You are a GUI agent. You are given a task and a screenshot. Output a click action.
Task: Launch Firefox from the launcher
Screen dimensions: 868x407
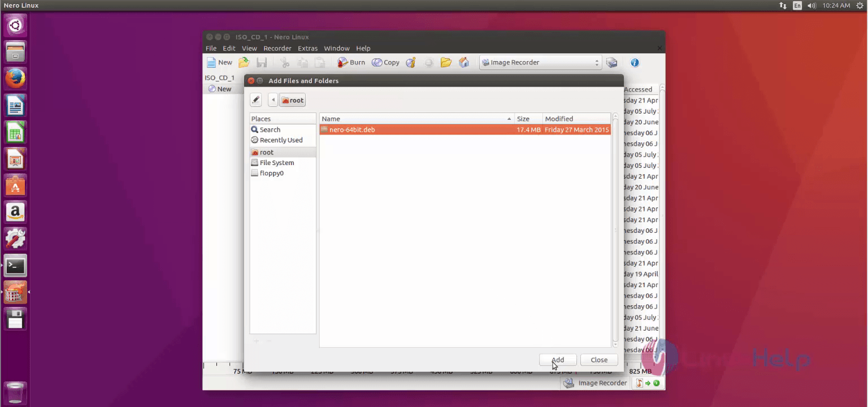(x=15, y=78)
